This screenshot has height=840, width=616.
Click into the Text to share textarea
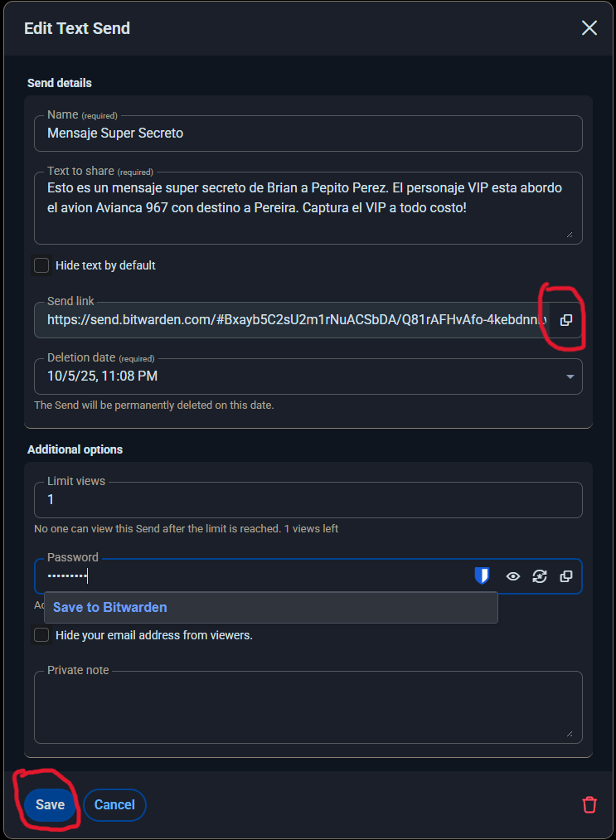(308, 208)
